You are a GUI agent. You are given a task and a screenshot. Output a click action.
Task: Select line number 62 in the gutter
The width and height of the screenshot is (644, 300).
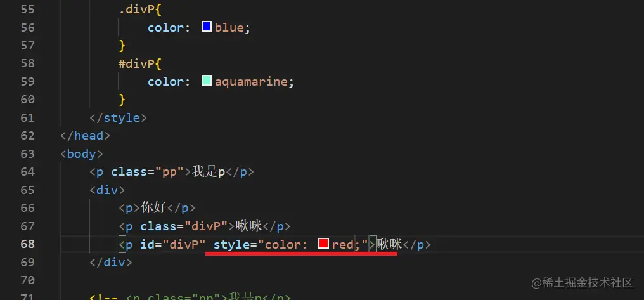27,136
